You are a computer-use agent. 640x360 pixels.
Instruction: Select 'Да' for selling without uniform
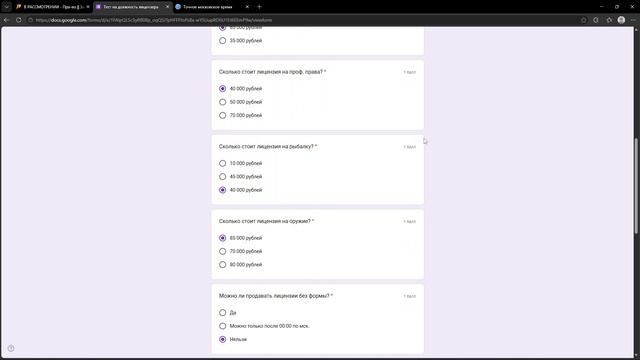point(222,313)
